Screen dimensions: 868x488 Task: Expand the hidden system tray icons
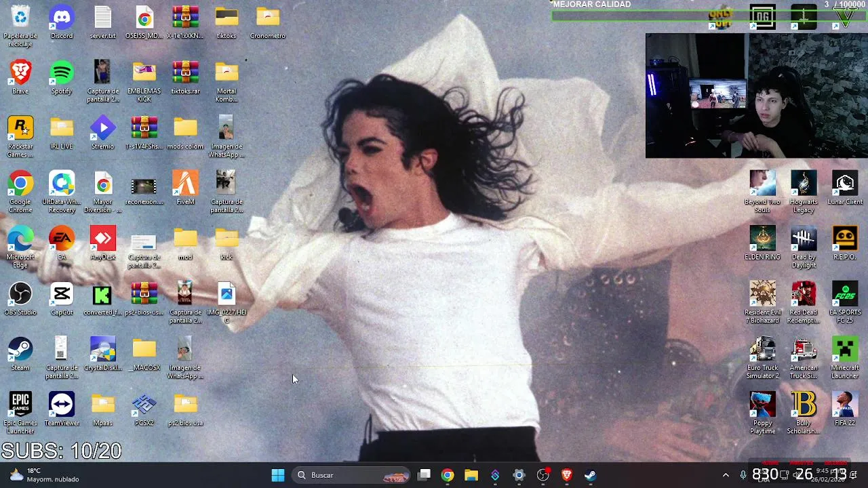point(726,475)
